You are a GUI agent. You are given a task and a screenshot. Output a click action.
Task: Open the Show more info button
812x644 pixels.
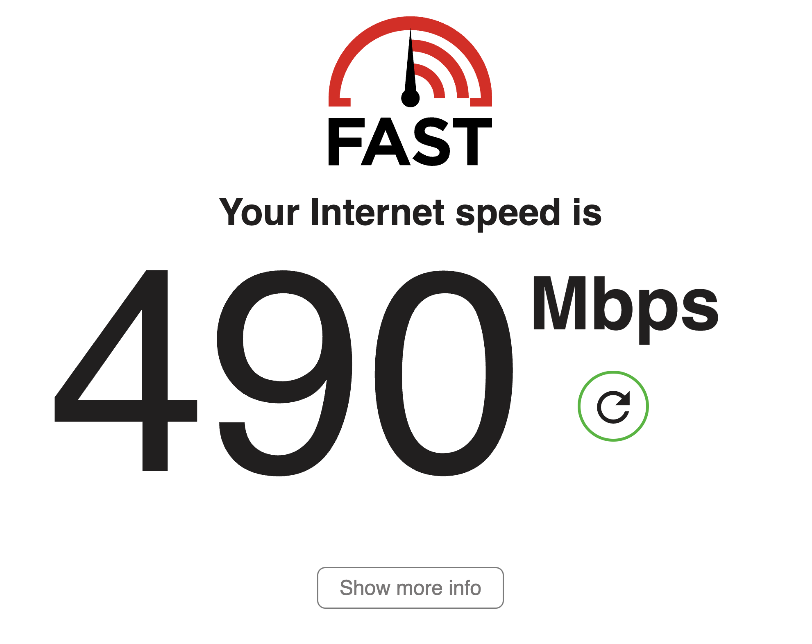tap(410, 587)
